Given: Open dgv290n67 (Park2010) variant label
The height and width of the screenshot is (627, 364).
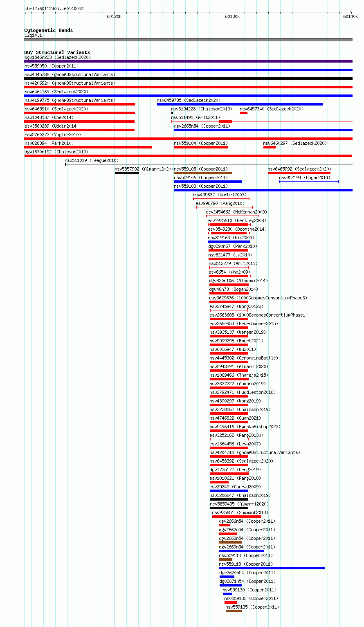Looking at the screenshot, I should (x=233, y=246).
